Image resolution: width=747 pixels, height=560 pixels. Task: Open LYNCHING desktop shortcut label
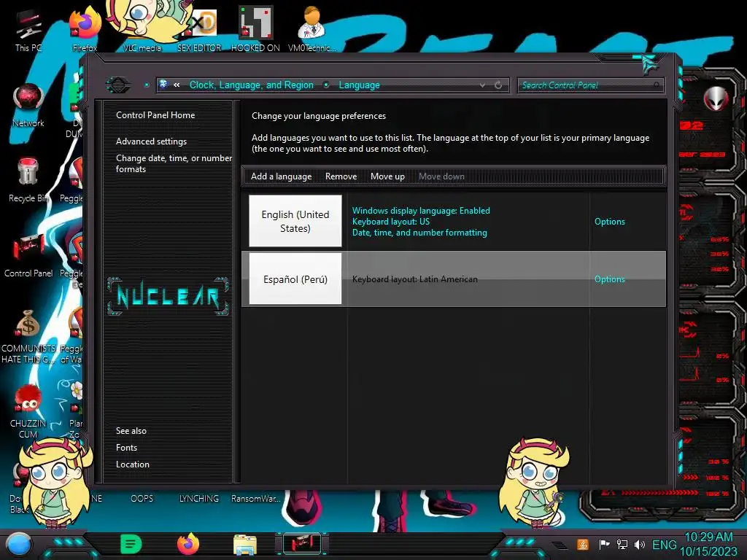pos(198,499)
